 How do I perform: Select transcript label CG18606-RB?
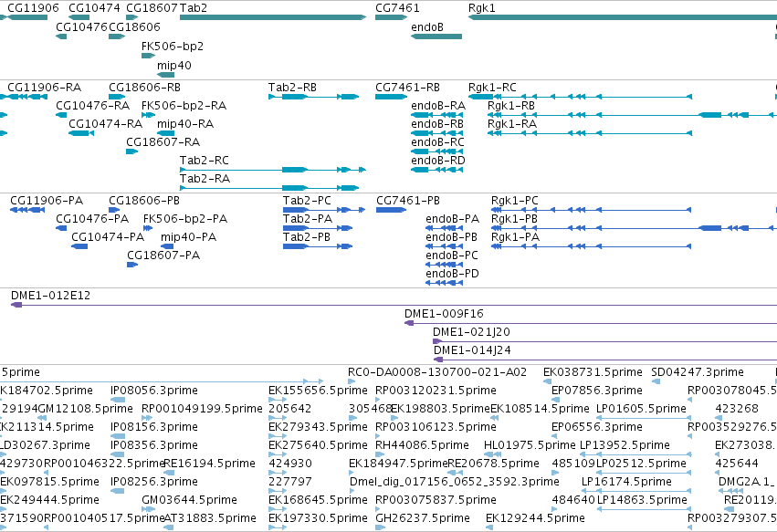click(144, 88)
